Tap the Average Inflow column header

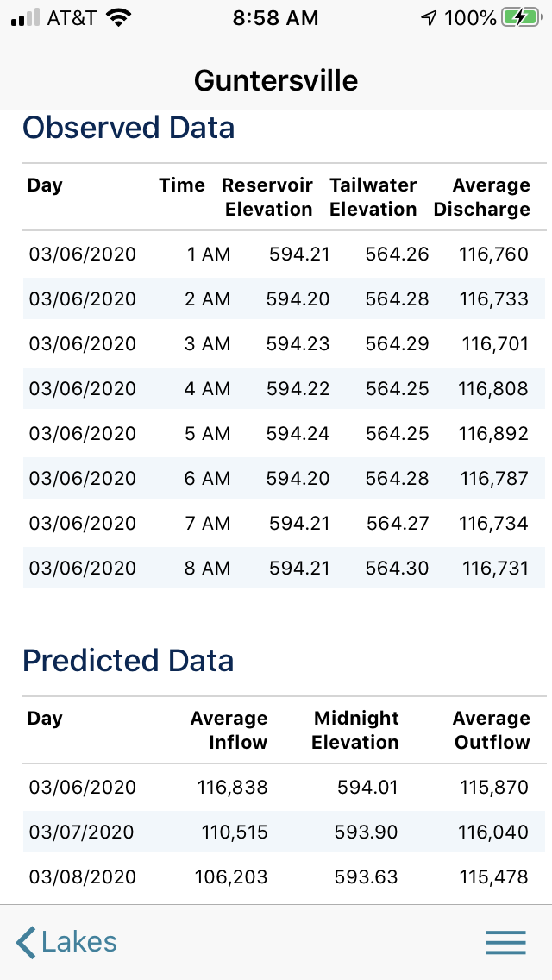[x=229, y=731]
